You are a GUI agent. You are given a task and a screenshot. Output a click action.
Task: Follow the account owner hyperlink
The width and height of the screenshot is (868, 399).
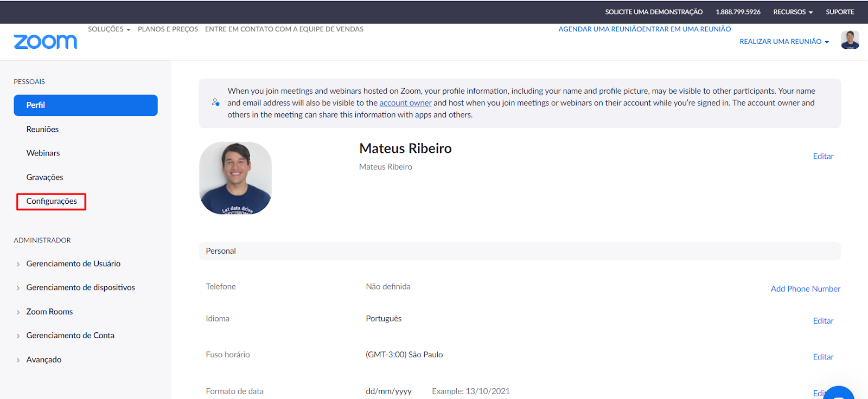(405, 103)
